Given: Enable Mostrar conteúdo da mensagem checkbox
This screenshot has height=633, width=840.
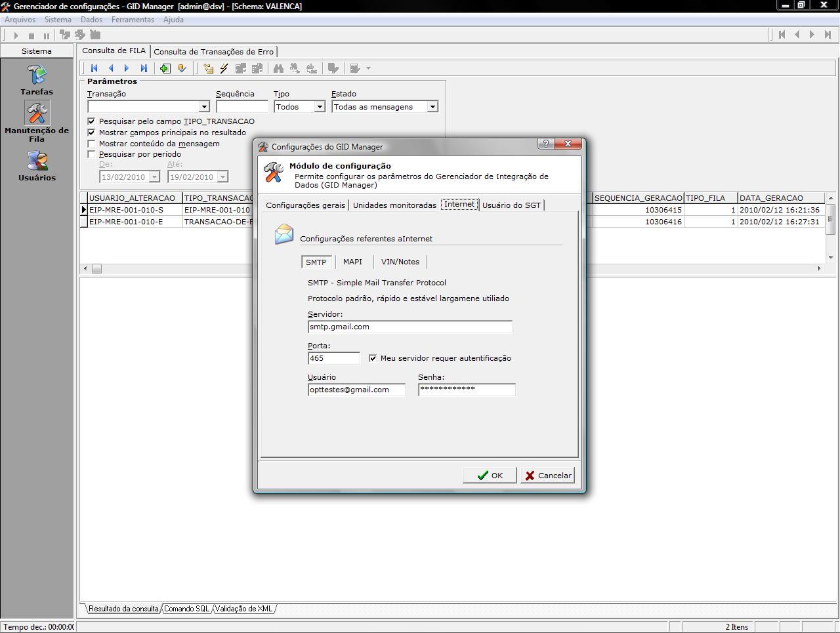Looking at the screenshot, I should pyautogui.click(x=92, y=144).
